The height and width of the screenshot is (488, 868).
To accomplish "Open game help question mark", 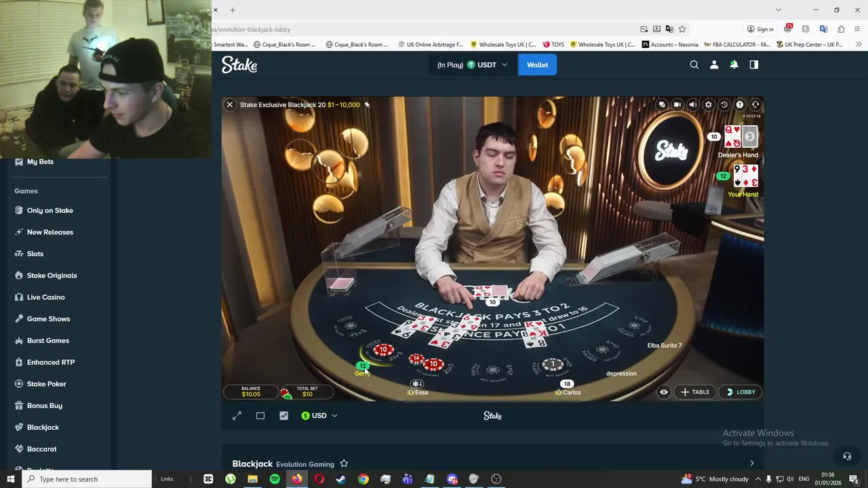I will 740,104.
